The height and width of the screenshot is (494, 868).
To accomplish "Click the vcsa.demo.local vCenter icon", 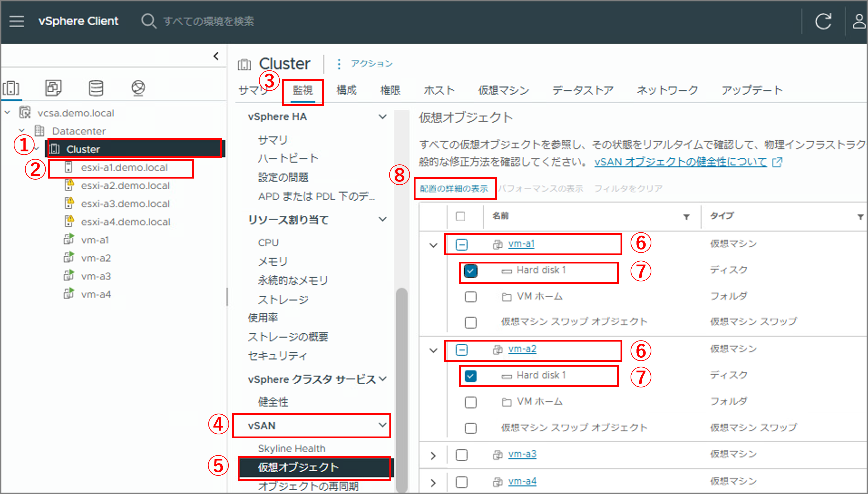I will coord(25,113).
